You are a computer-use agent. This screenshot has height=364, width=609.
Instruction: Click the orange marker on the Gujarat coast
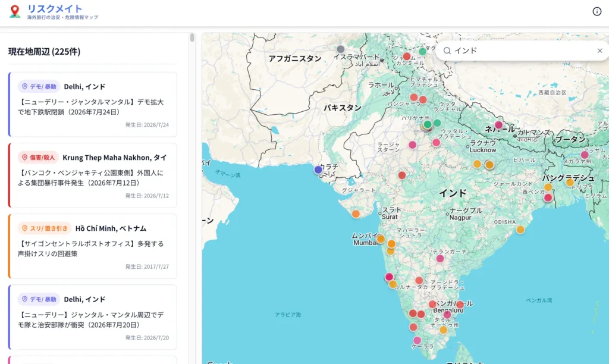click(356, 214)
